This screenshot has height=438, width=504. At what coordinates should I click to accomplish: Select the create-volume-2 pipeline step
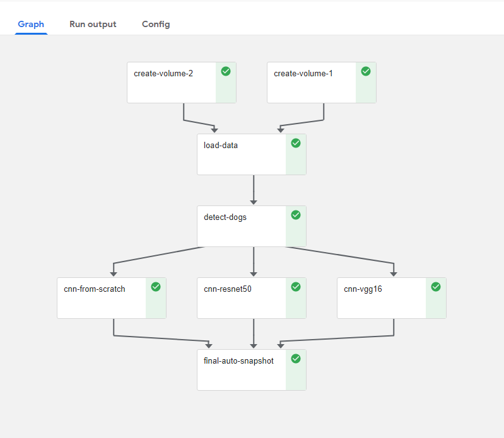click(163, 74)
